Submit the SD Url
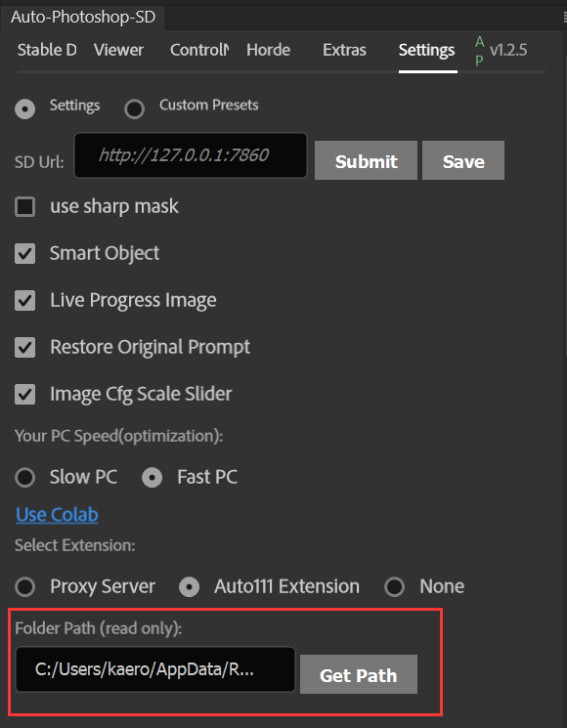The width and height of the screenshot is (567, 728). (x=366, y=160)
